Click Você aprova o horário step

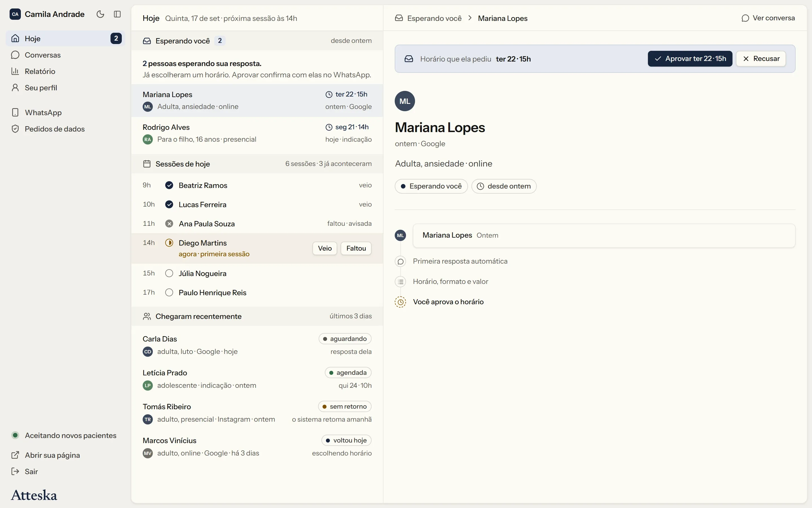point(448,302)
